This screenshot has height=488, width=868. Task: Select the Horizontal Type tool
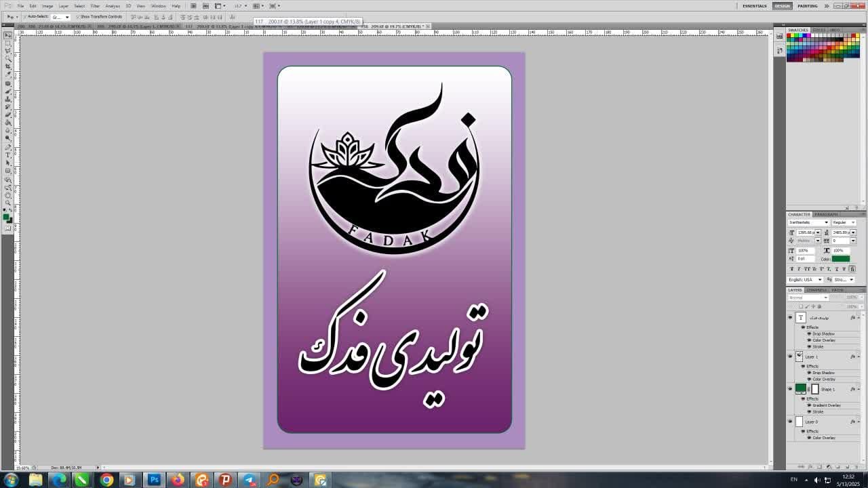[8, 155]
